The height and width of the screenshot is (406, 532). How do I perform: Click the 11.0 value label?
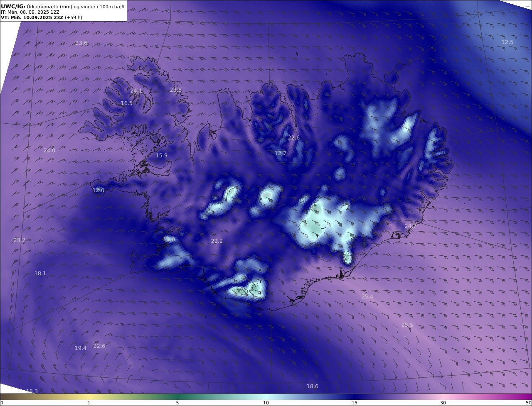click(169, 240)
